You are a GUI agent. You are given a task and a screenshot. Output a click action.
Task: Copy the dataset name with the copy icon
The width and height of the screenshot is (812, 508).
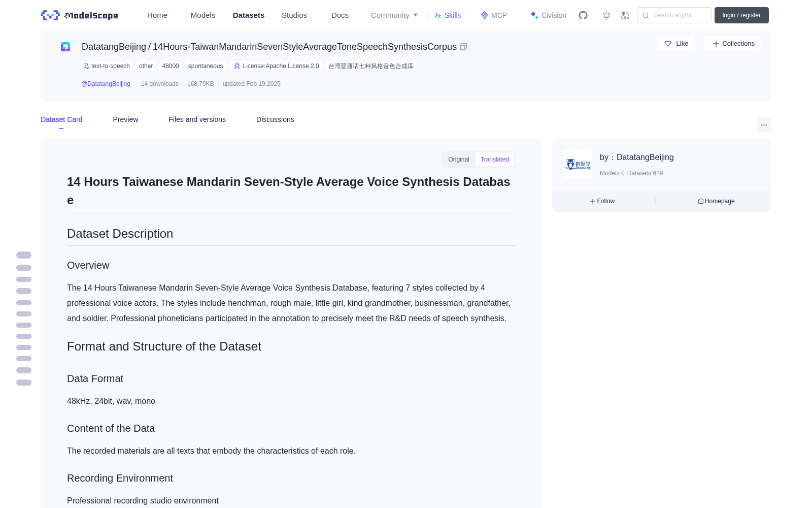[463, 47]
